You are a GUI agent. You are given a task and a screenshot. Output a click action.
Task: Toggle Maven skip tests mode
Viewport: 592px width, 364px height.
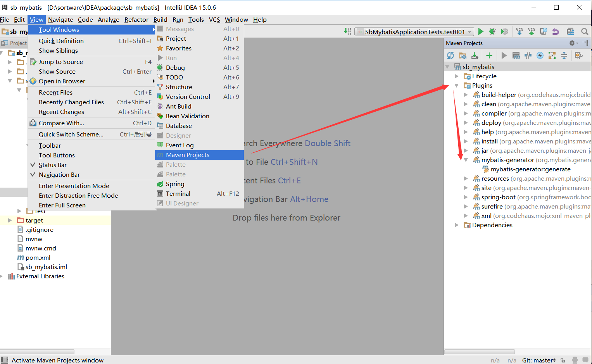[x=540, y=55]
